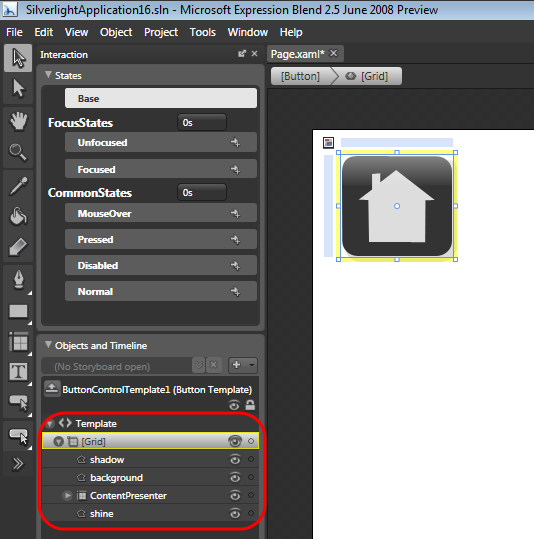Viewport: 534px width, 539px height.
Task: Select the Pan hand tool
Action: (18, 121)
